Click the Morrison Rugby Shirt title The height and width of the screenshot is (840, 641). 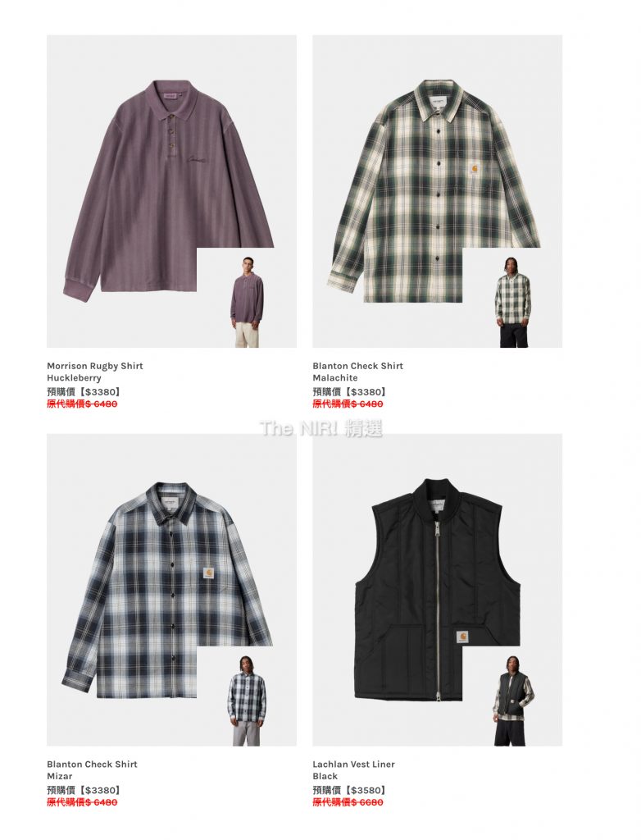coord(95,366)
